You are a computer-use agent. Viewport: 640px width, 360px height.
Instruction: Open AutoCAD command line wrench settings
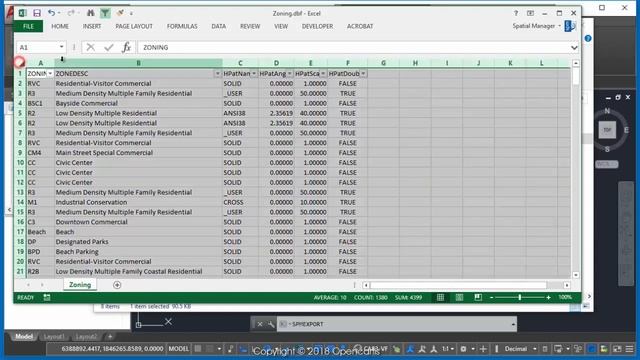(271, 324)
